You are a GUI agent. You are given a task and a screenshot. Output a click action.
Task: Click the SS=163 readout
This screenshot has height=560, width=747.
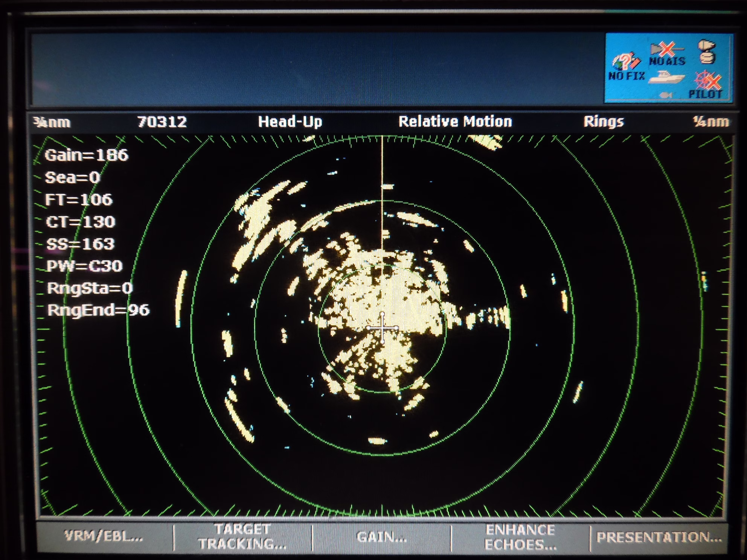pos(80,244)
